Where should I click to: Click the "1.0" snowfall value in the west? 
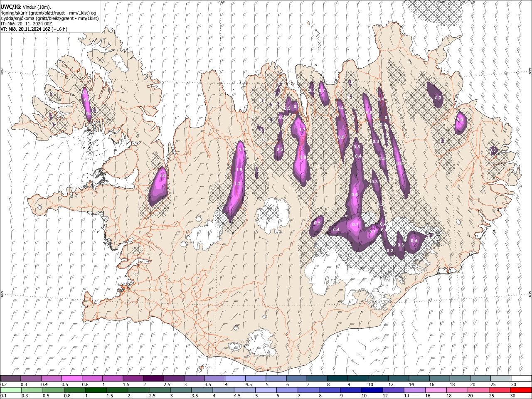[163, 176]
